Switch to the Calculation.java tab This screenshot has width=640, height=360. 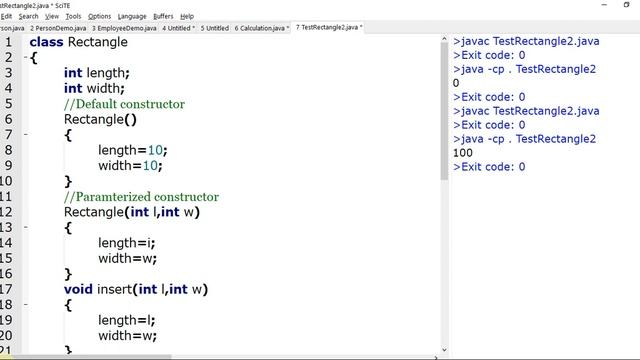click(262, 28)
